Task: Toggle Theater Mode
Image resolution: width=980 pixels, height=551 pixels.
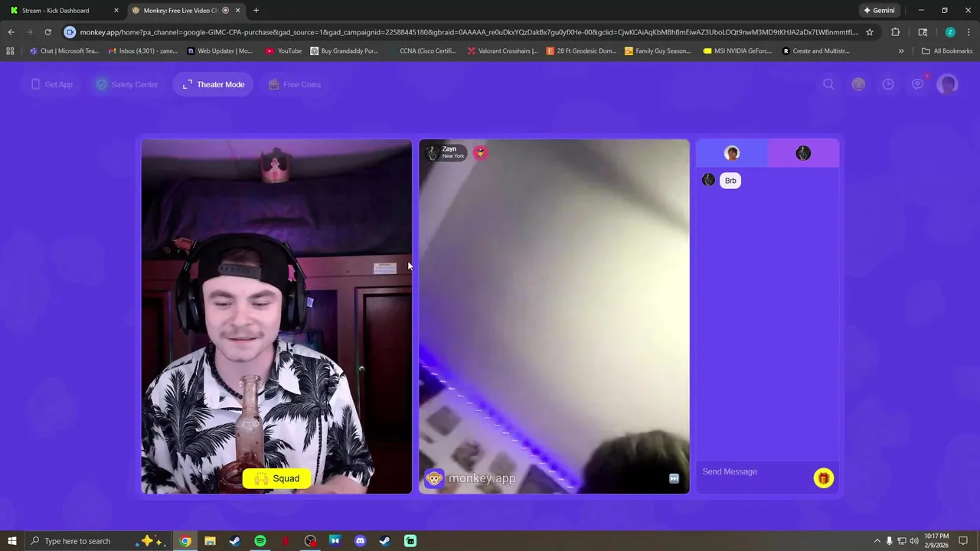Action: point(214,84)
